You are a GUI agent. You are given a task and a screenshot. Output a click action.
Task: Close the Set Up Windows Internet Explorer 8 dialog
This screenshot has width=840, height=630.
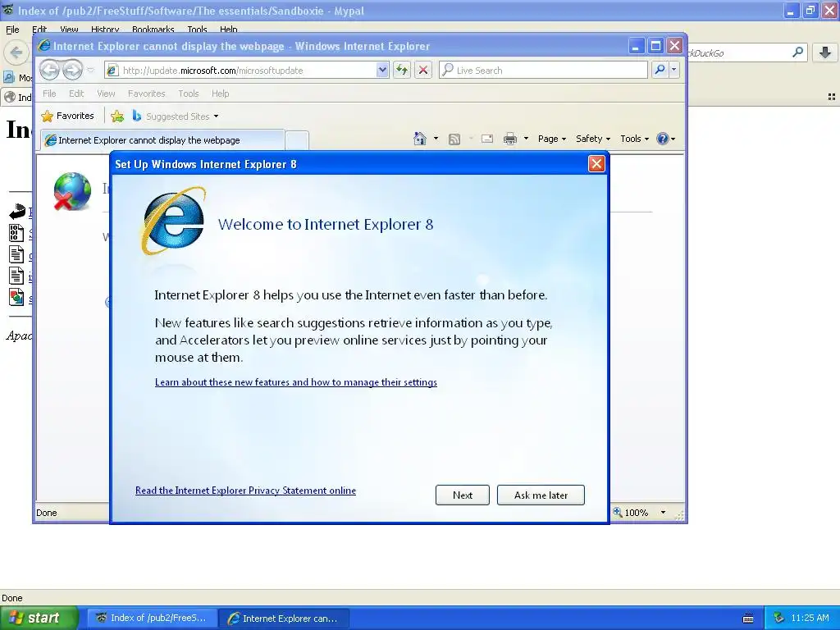pos(596,163)
